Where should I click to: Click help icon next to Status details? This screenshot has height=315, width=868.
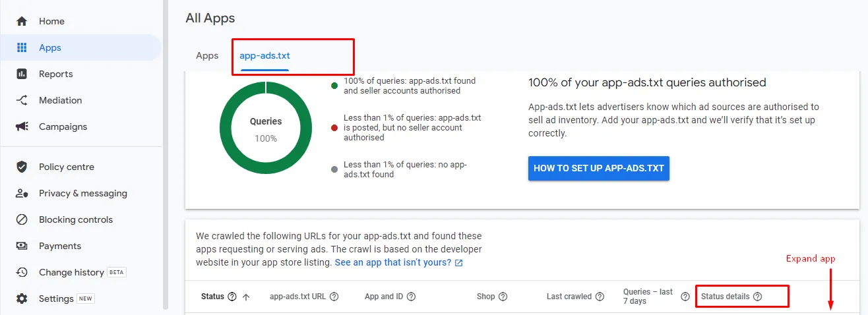757,297
